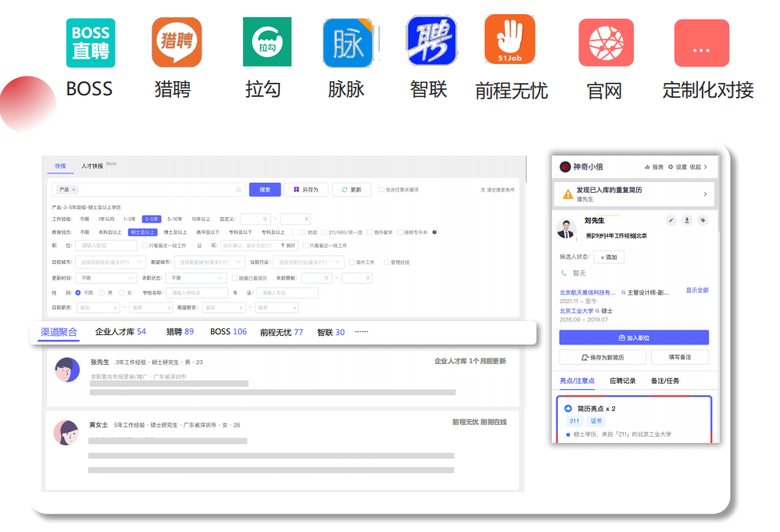
Task: Enable the 排除专升本 checkbox
Action: point(400,232)
